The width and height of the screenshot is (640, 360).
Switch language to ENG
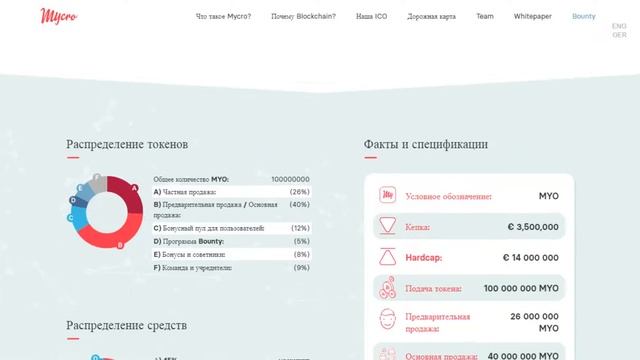619,26
